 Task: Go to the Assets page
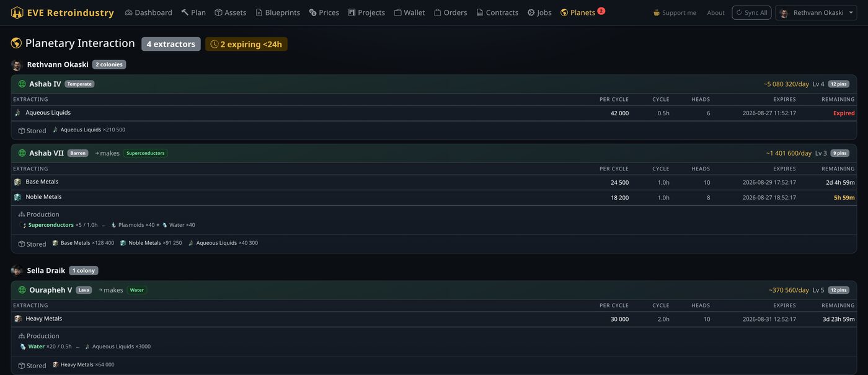click(231, 12)
